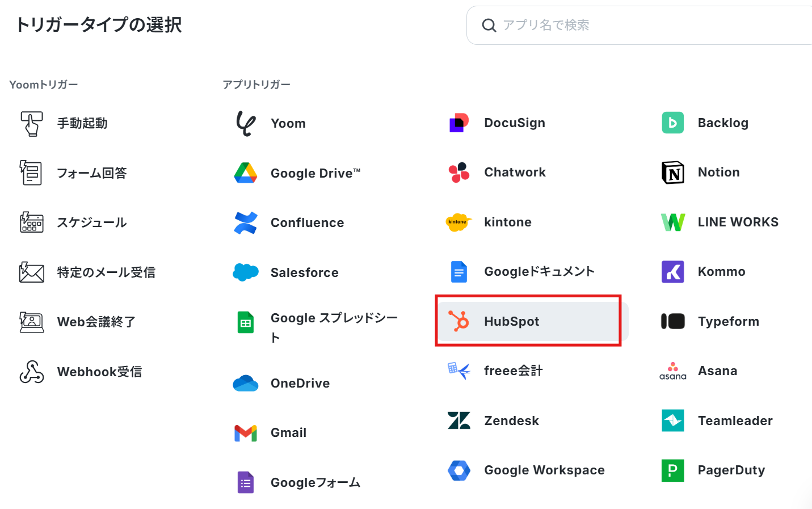
Task: Click the Zendesk logo icon
Action: tap(459, 420)
